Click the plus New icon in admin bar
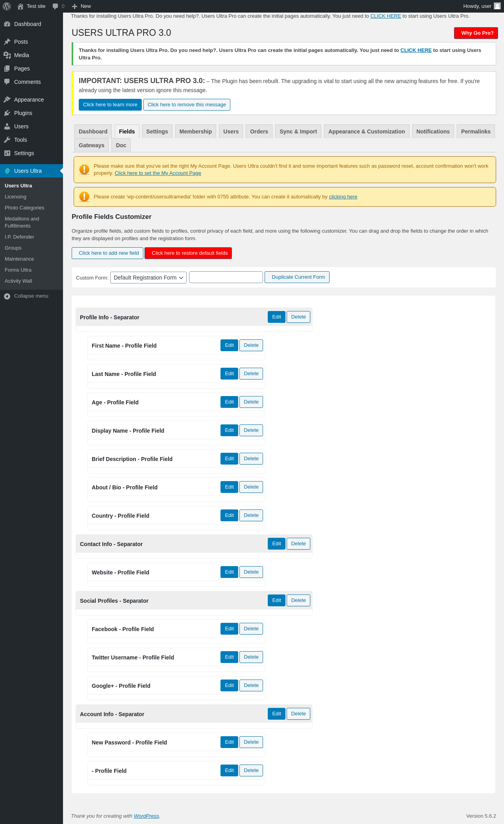 point(74,6)
